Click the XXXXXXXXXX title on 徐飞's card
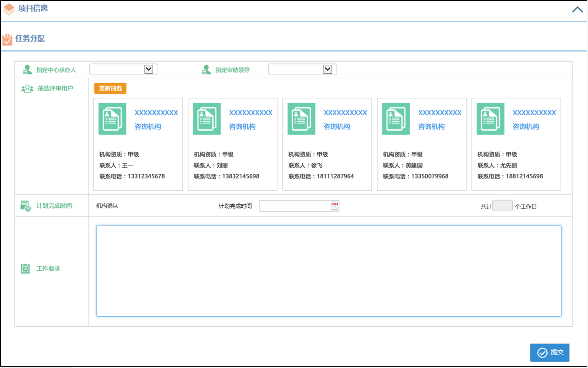 tap(345, 112)
